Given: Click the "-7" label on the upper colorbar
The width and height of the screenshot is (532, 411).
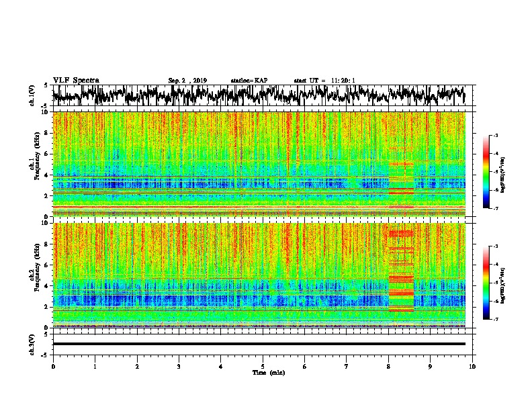Looking at the screenshot, I should point(496,208).
